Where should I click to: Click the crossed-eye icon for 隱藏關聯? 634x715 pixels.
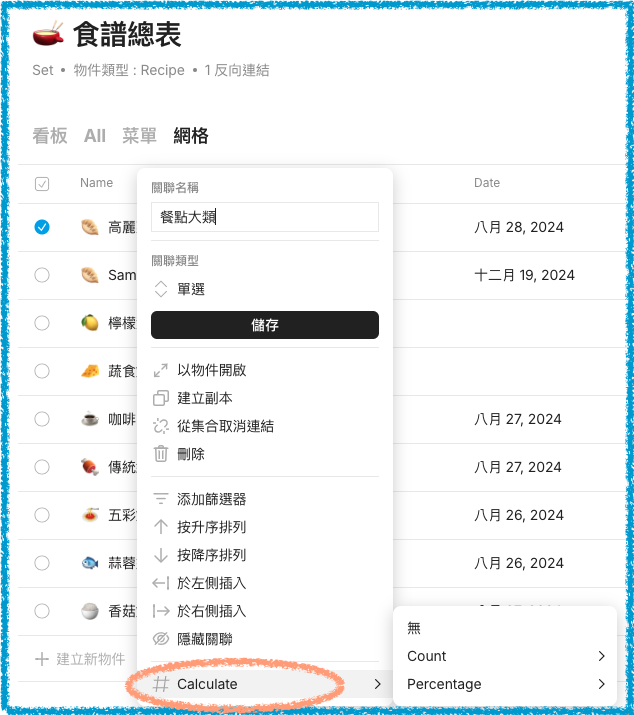tap(161, 639)
